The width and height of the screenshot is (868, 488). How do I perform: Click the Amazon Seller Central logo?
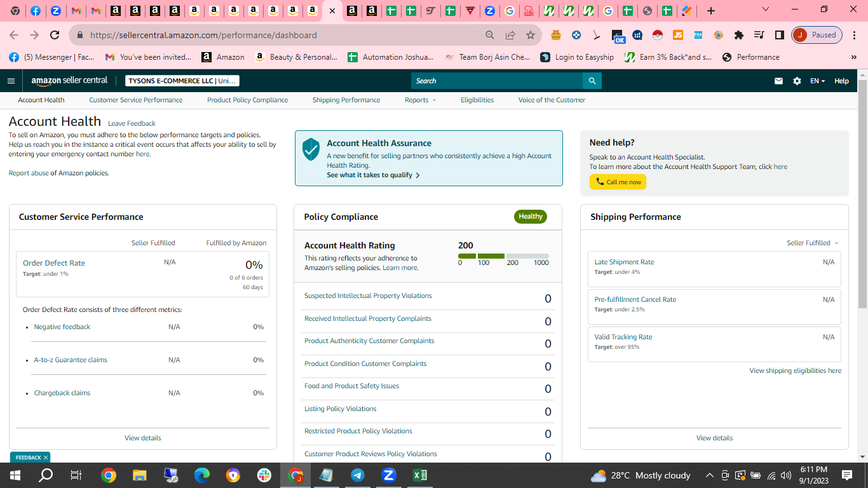tap(70, 81)
